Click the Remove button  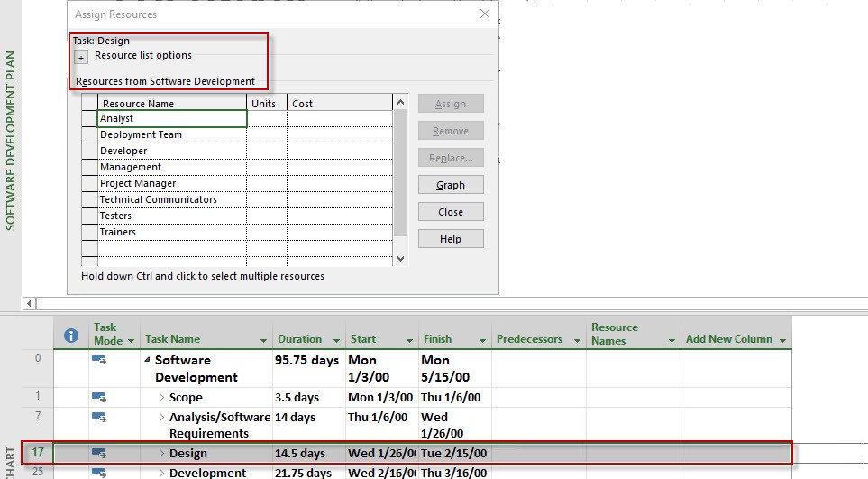(451, 131)
